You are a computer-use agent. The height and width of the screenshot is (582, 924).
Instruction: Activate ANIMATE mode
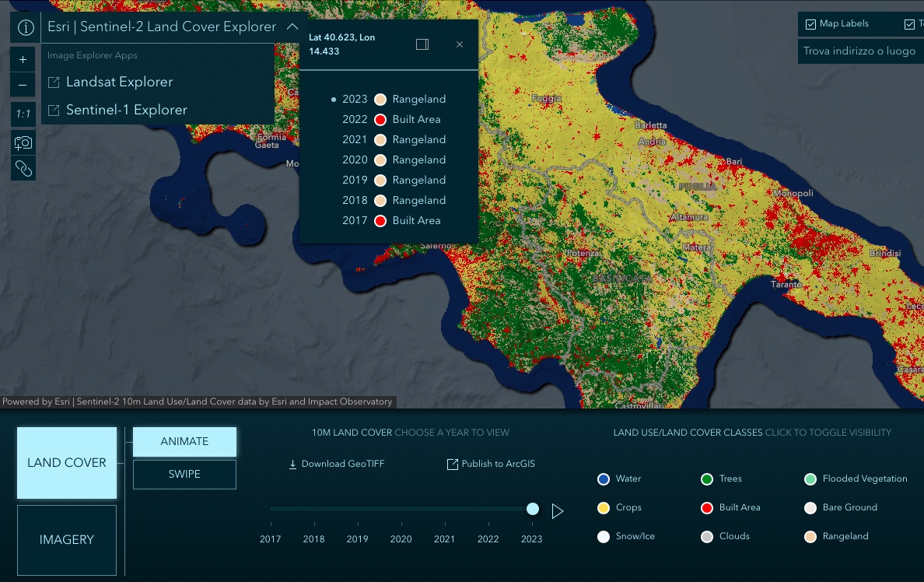point(184,442)
